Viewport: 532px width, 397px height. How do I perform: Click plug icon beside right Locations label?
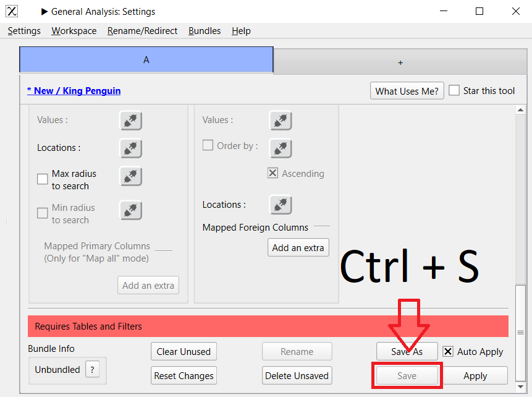281,205
